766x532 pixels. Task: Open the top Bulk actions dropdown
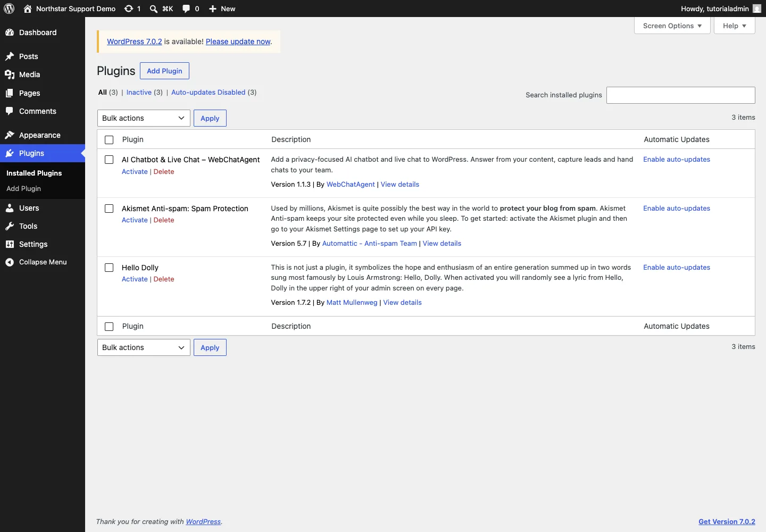[x=144, y=118]
